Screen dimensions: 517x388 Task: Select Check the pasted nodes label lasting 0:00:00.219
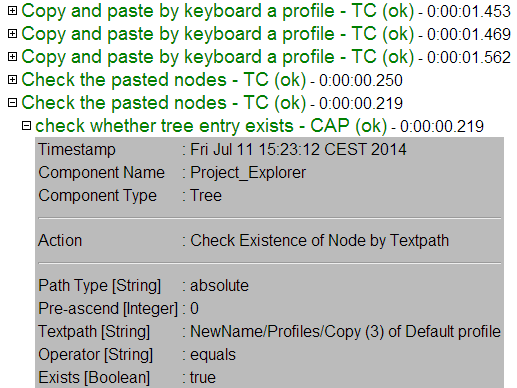click(164, 103)
